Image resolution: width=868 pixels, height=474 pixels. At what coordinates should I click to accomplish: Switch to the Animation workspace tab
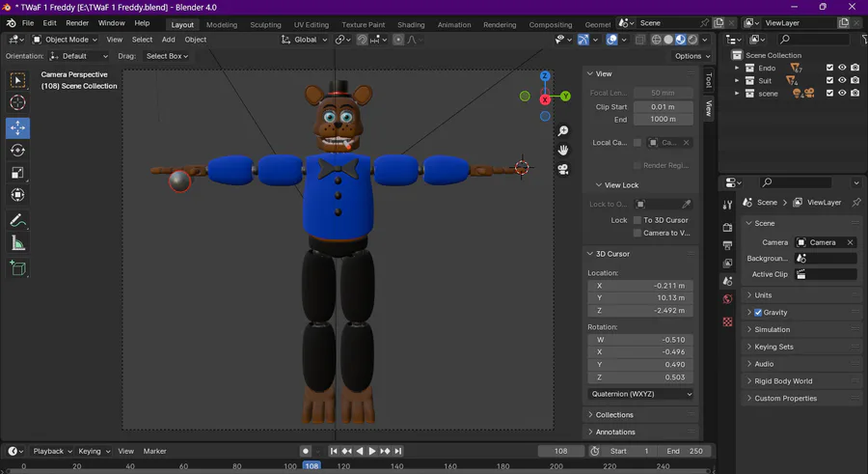[454, 24]
